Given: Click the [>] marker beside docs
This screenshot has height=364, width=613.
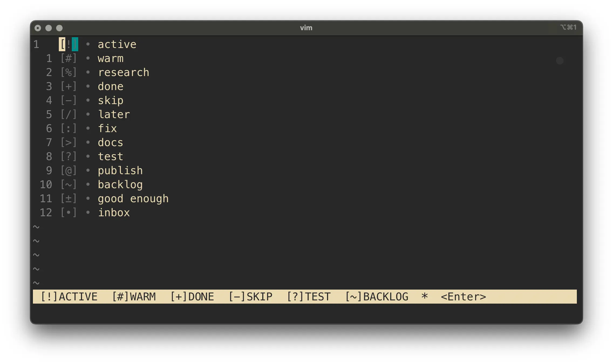Looking at the screenshot, I should (69, 143).
